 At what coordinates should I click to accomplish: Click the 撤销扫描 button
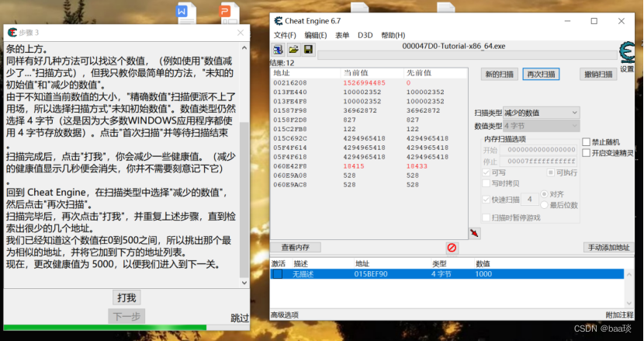[598, 75]
